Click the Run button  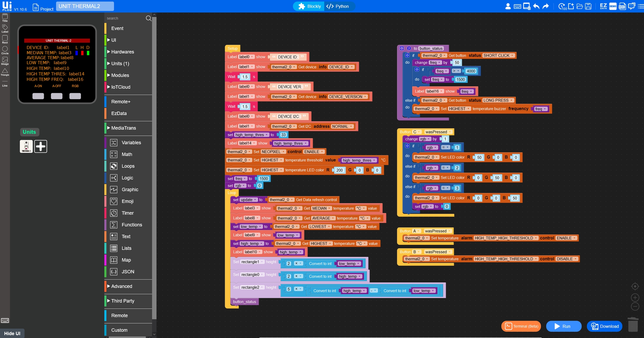tap(563, 326)
